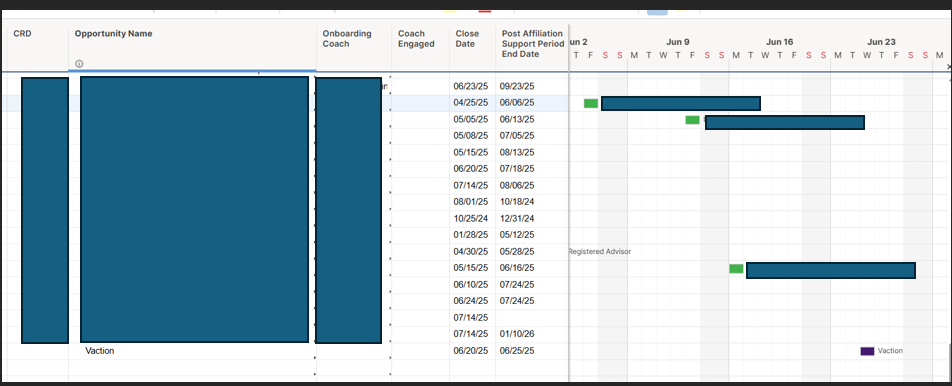Click the Registered Advisor label in the Gantt

(x=599, y=251)
